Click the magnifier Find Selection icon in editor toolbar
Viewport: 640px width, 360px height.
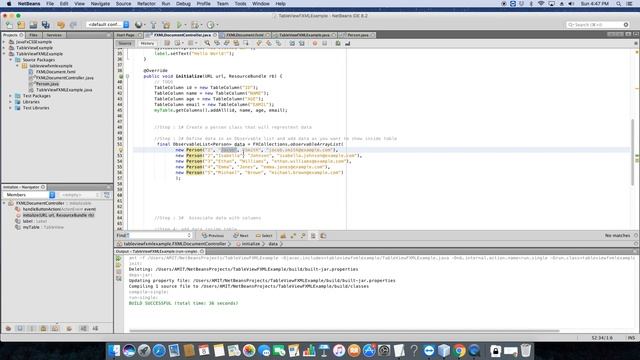207,43
